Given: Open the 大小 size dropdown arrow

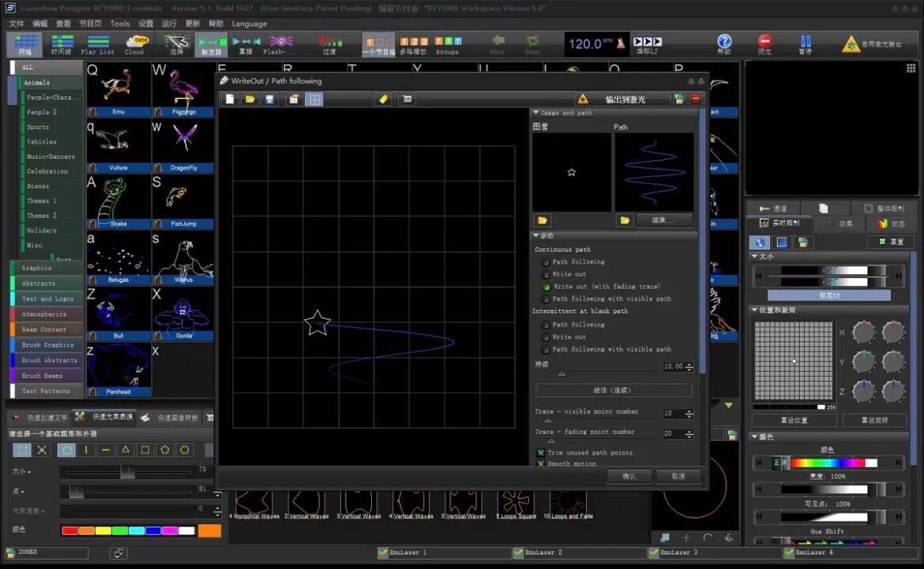Looking at the screenshot, I should point(29,472).
